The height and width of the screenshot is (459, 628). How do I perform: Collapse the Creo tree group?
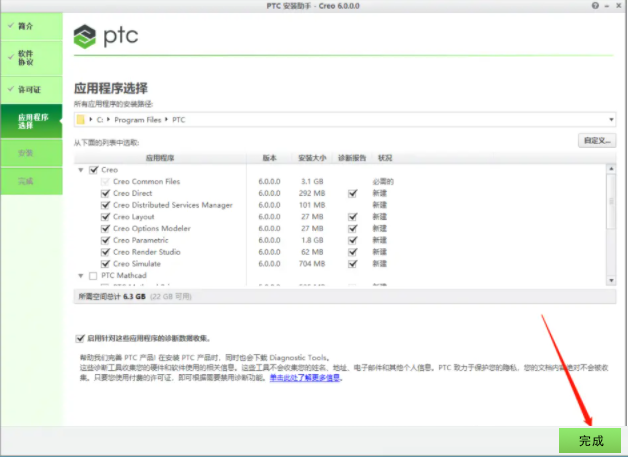(x=81, y=170)
